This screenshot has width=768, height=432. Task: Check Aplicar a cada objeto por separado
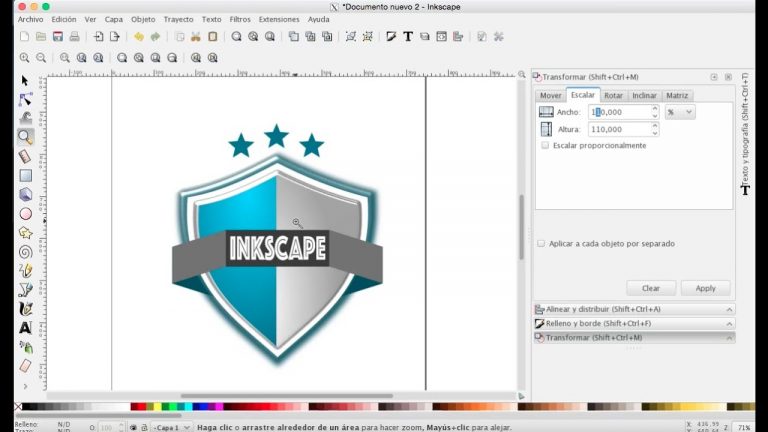[541, 243]
